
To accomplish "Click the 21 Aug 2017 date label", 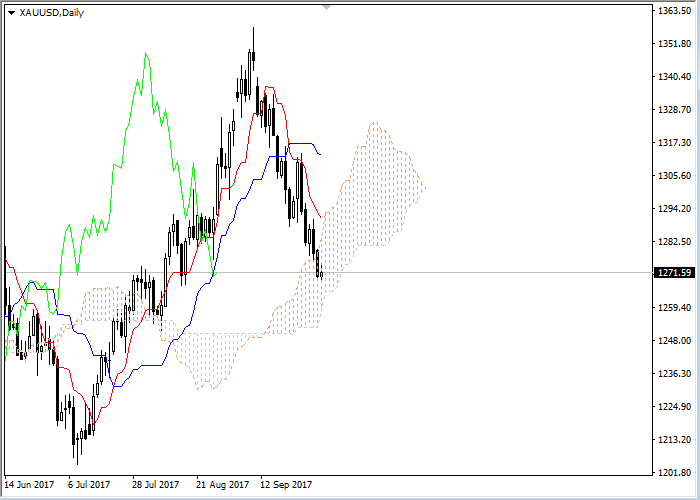I will [x=223, y=485].
